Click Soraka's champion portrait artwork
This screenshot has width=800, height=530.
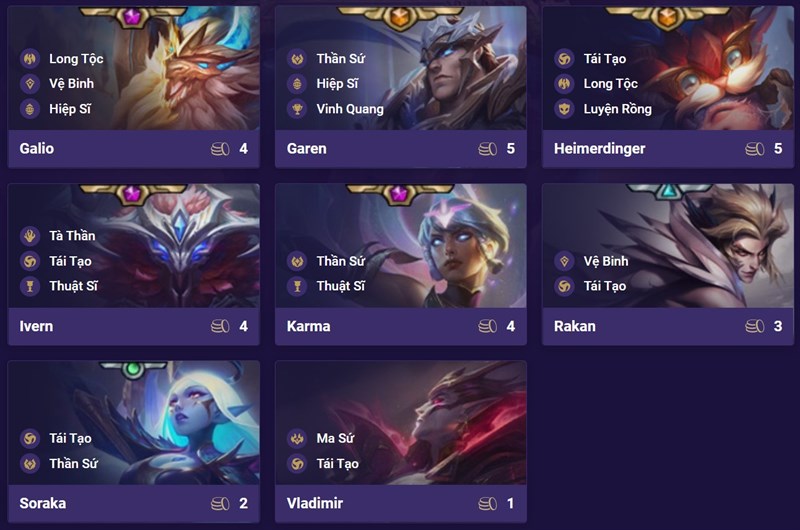134,423
